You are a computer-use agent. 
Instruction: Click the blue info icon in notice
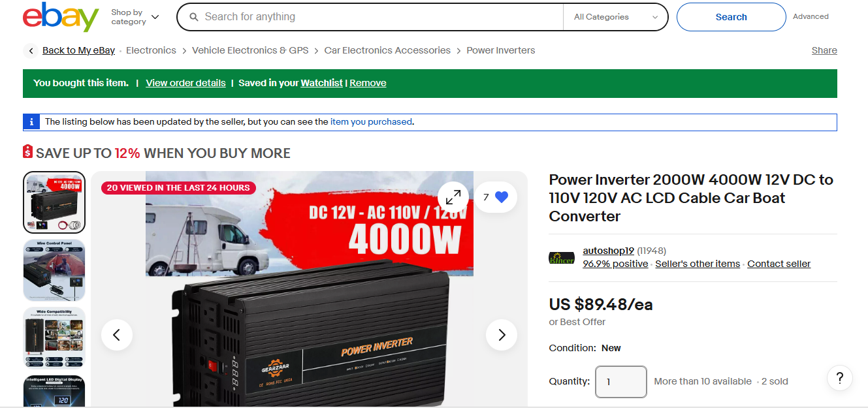(31, 122)
